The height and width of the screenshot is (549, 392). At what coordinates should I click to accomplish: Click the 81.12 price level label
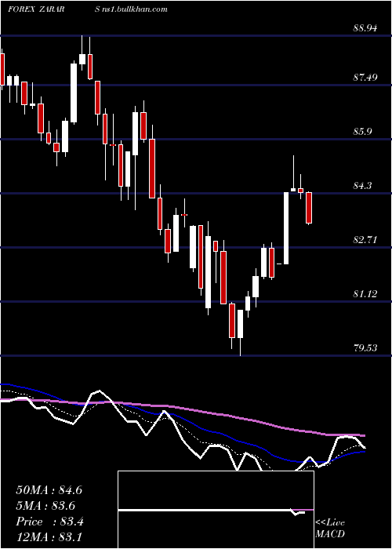click(365, 294)
